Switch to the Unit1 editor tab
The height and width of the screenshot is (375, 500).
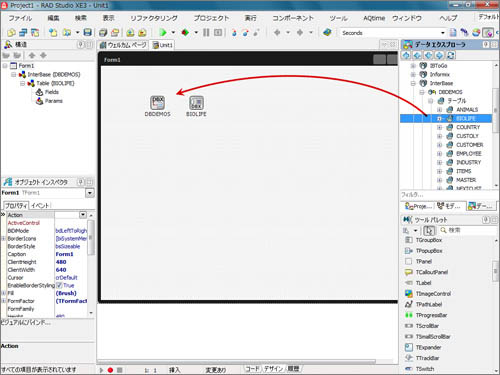(x=163, y=45)
